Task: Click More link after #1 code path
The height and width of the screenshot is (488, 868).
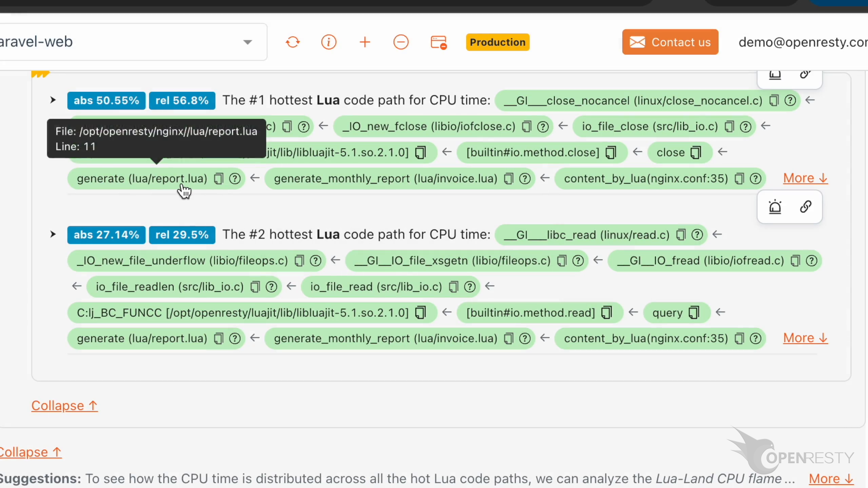Action: coord(805,178)
